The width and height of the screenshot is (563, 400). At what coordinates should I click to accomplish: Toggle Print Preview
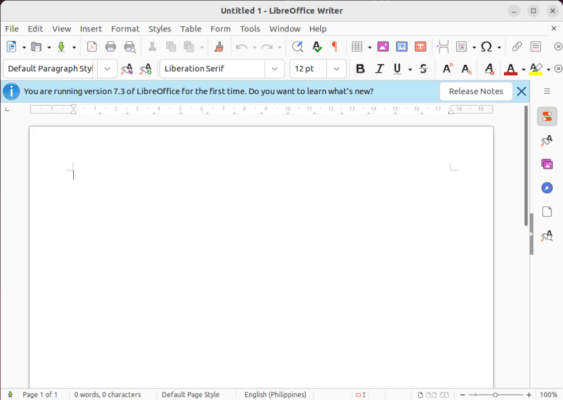pos(130,47)
